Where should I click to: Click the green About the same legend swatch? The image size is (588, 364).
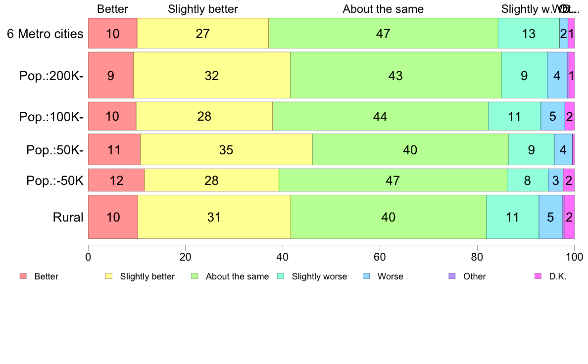coord(195,276)
